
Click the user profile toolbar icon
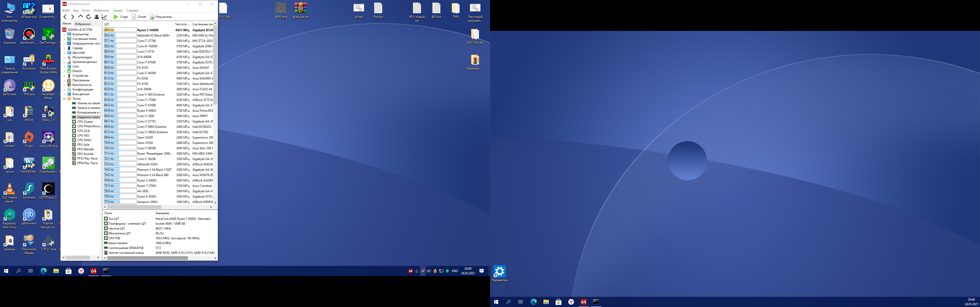(97, 17)
